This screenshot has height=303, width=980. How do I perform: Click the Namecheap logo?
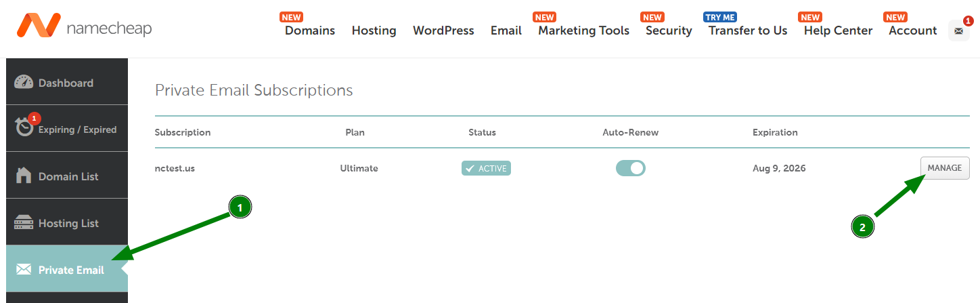pos(85,27)
